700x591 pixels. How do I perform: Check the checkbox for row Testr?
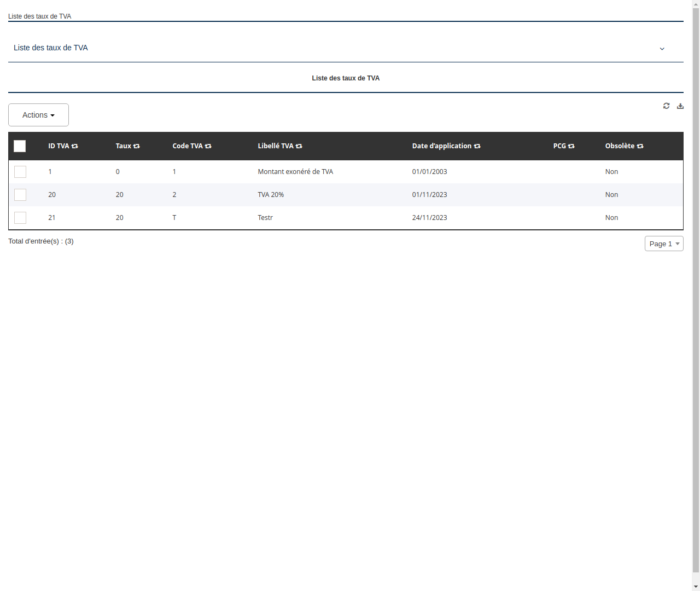tap(20, 217)
